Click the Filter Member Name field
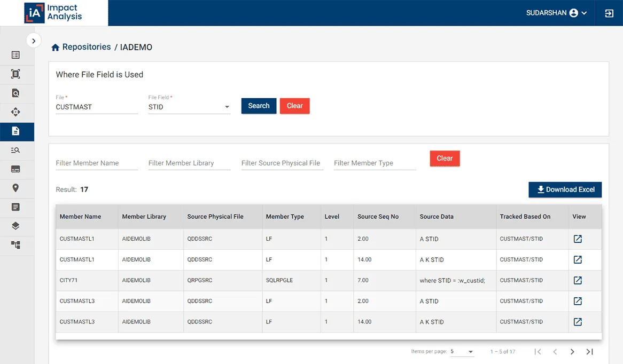The height and width of the screenshot is (364, 623). pos(97,163)
